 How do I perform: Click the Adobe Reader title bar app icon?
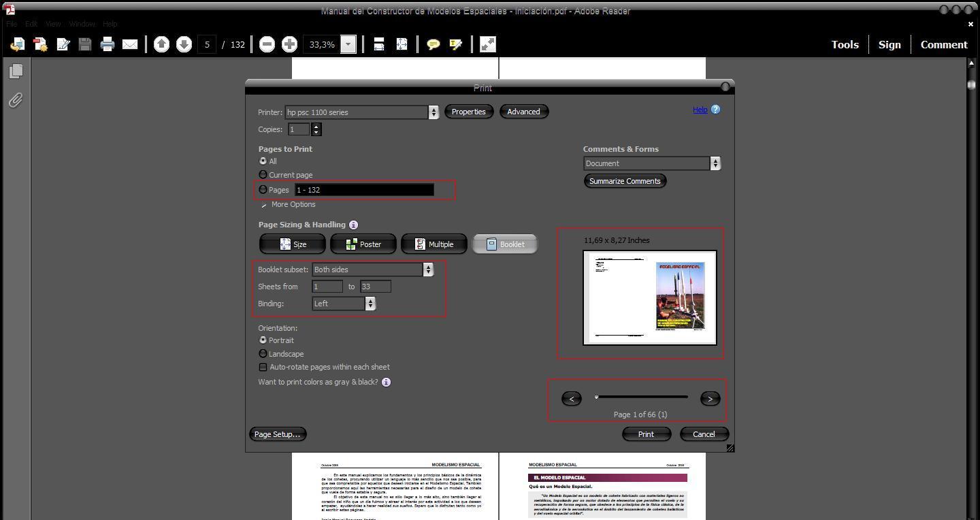click(10, 10)
